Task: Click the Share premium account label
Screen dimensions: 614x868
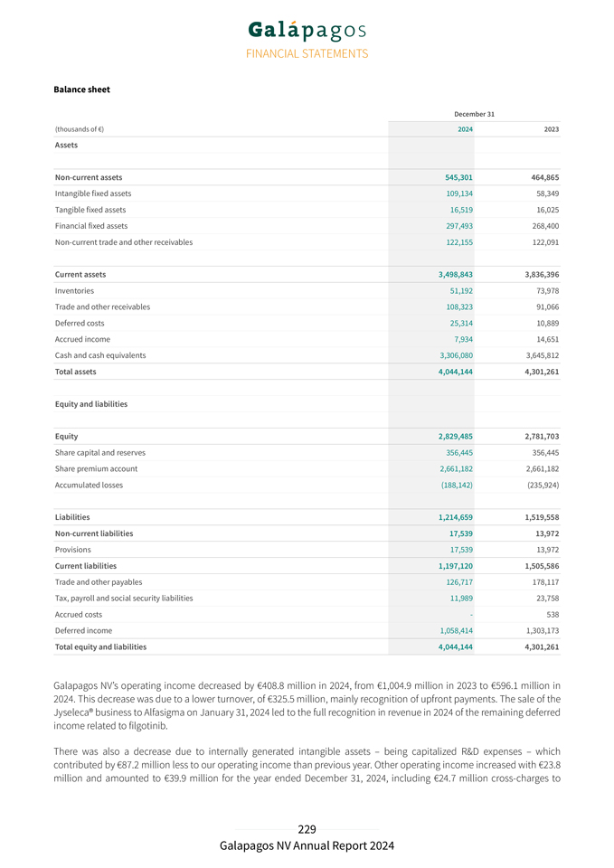Action: pyautogui.click(x=95, y=468)
